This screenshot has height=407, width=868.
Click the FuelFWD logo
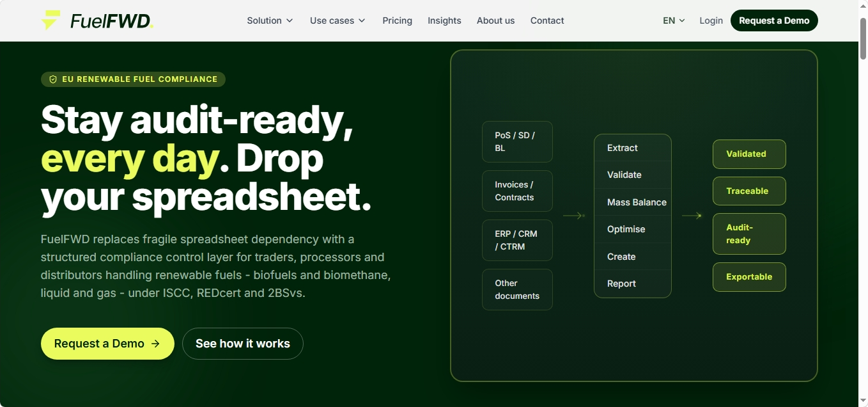pos(97,20)
